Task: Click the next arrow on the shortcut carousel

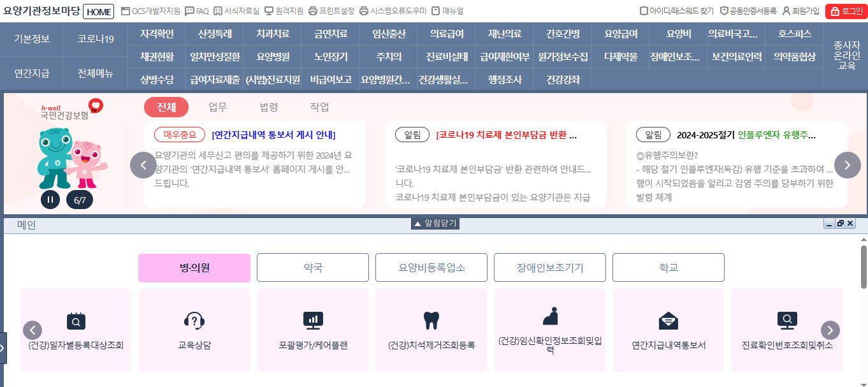Action: click(830, 330)
